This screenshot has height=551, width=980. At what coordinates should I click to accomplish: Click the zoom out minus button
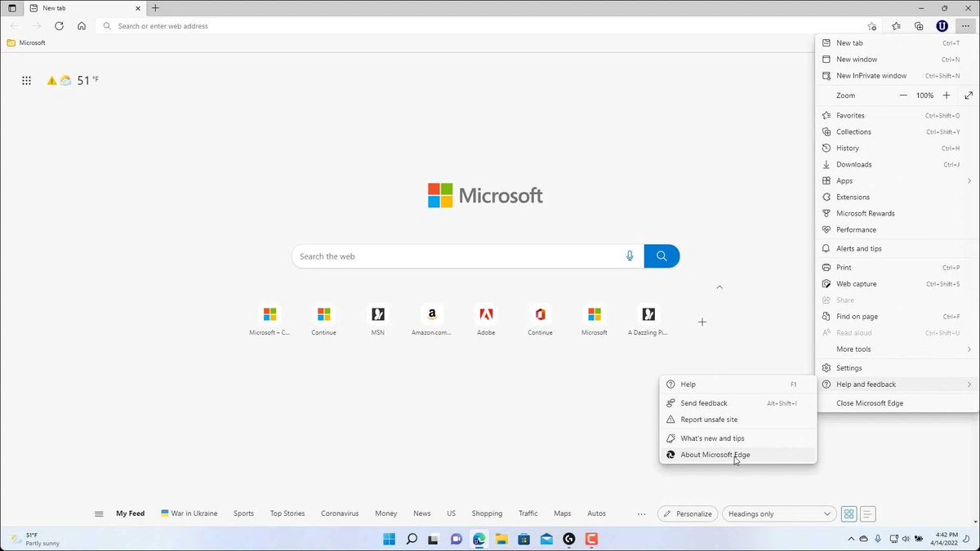coord(903,96)
